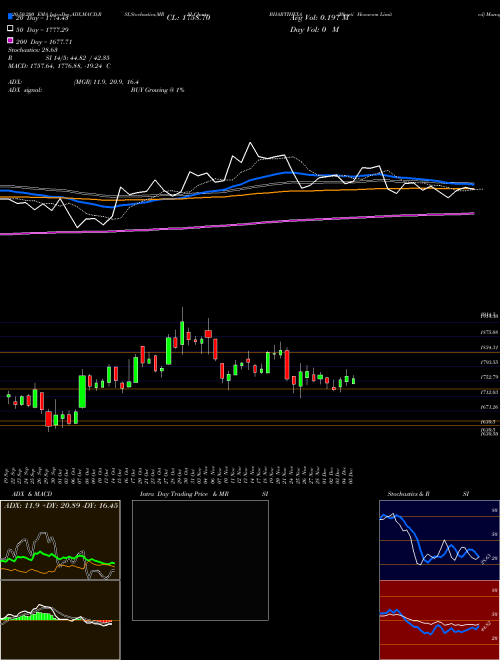
Task: Open the MACD histogram chart panel
Action: click(60, 620)
